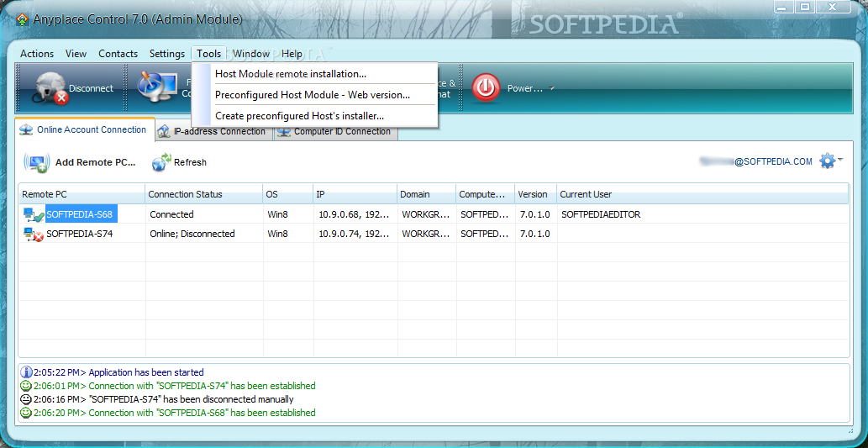The height and width of the screenshot is (448, 868).
Task: Sort by Version column header
Action: [x=535, y=194]
